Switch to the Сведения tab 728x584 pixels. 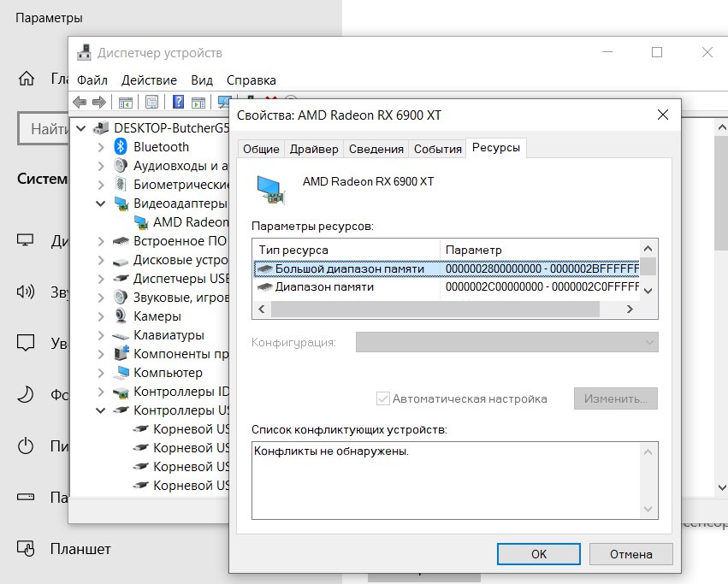(x=376, y=149)
